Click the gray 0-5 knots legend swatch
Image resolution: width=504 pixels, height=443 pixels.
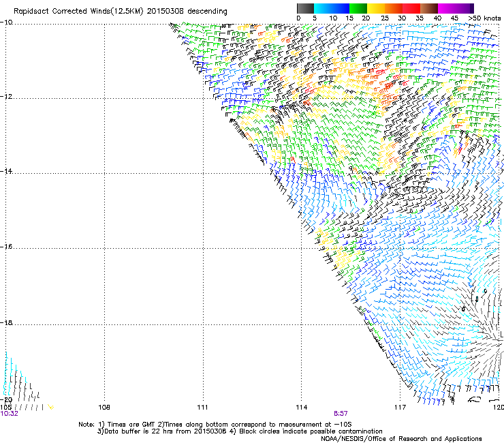[305, 8]
